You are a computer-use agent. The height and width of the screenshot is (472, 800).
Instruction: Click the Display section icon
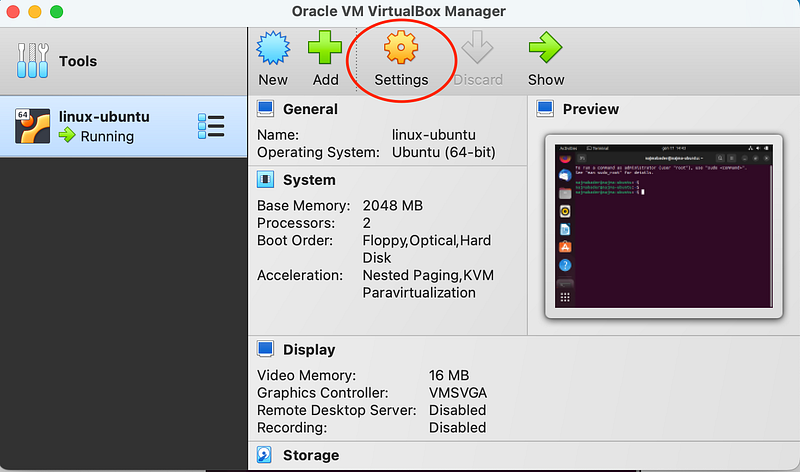tap(265, 349)
